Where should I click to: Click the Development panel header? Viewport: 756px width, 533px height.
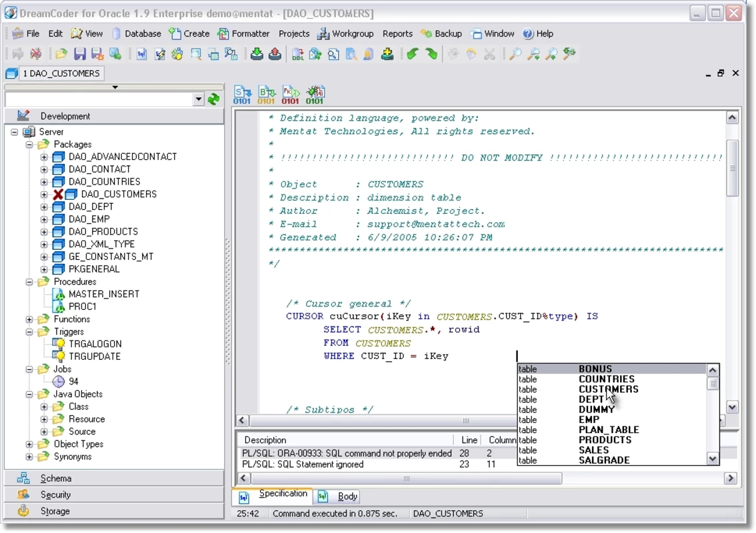pyautogui.click(x=114, y=116)
